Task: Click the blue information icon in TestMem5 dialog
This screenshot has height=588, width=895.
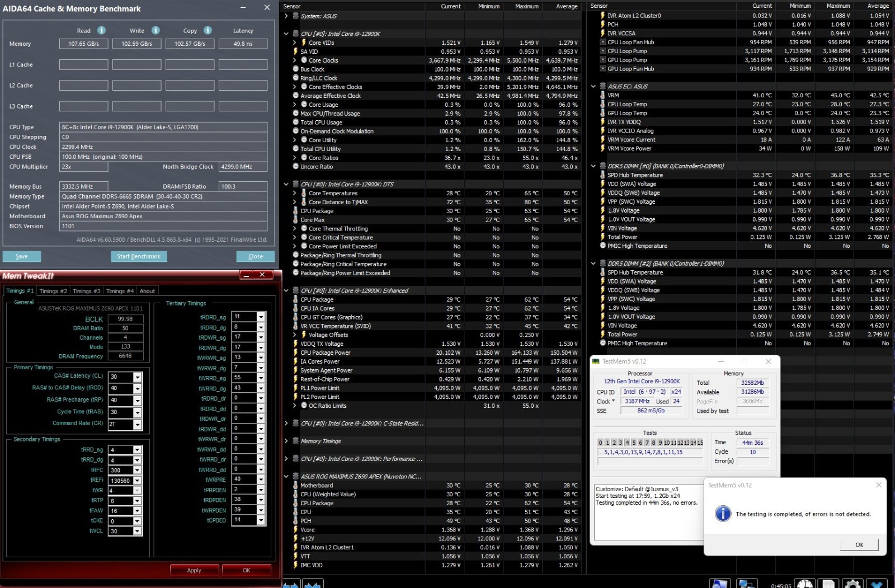Action: (x=723, y=514)
